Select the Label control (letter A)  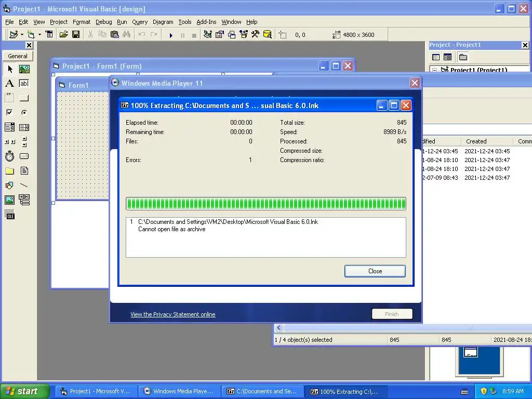pyautogui.click(x=10, y=84)
